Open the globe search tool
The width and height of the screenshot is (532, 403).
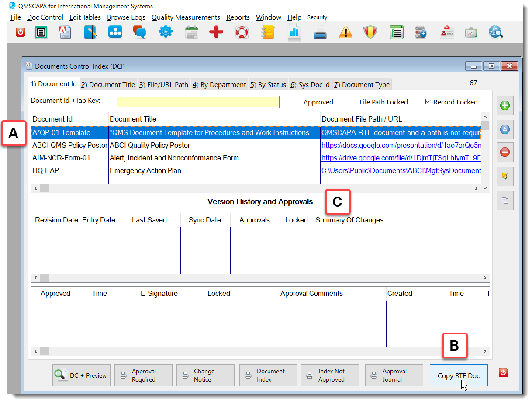(495, 32)
